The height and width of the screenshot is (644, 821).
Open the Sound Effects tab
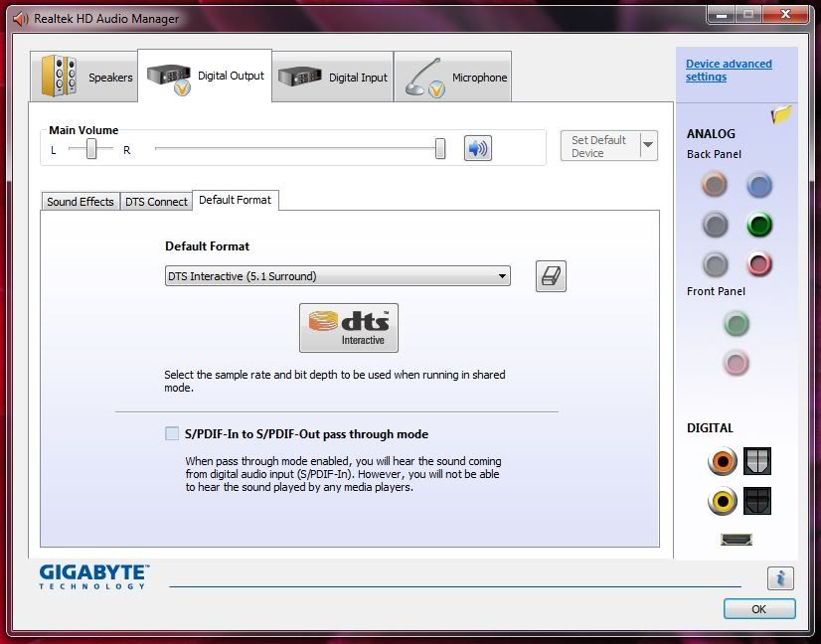[x=81, y=202]
